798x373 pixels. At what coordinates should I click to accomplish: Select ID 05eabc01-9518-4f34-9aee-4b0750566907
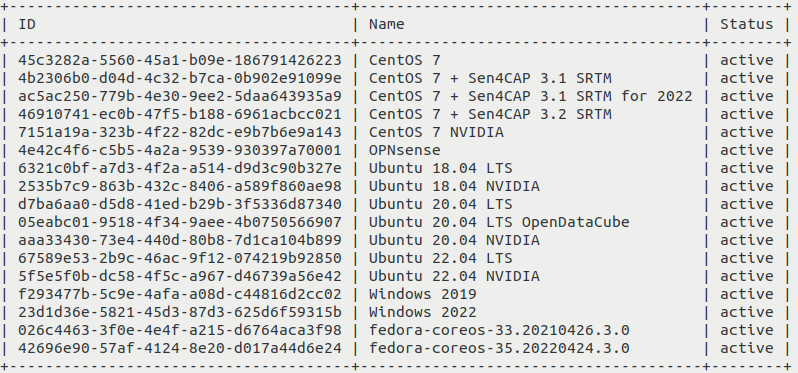(x=180, y=222)
